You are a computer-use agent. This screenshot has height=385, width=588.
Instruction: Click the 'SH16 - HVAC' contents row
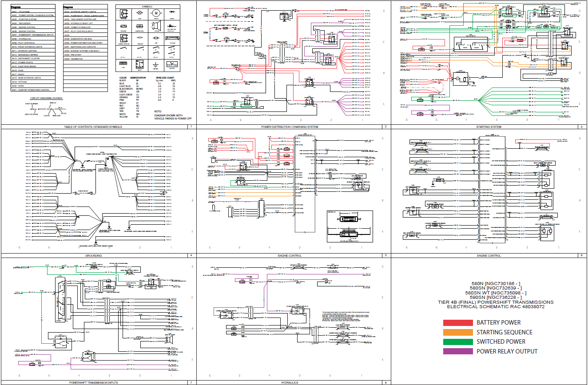(x=33, y=70)
